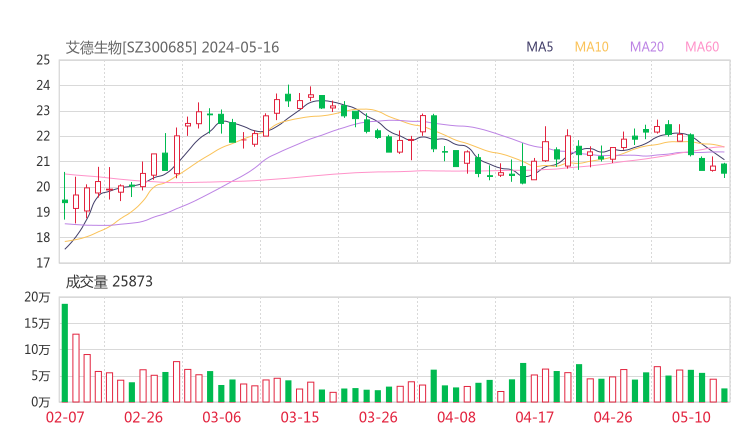Click the chart title 艾德生物[SZ300685] 2024-05-16
This screenshot has width=740, height=440.
172,47
